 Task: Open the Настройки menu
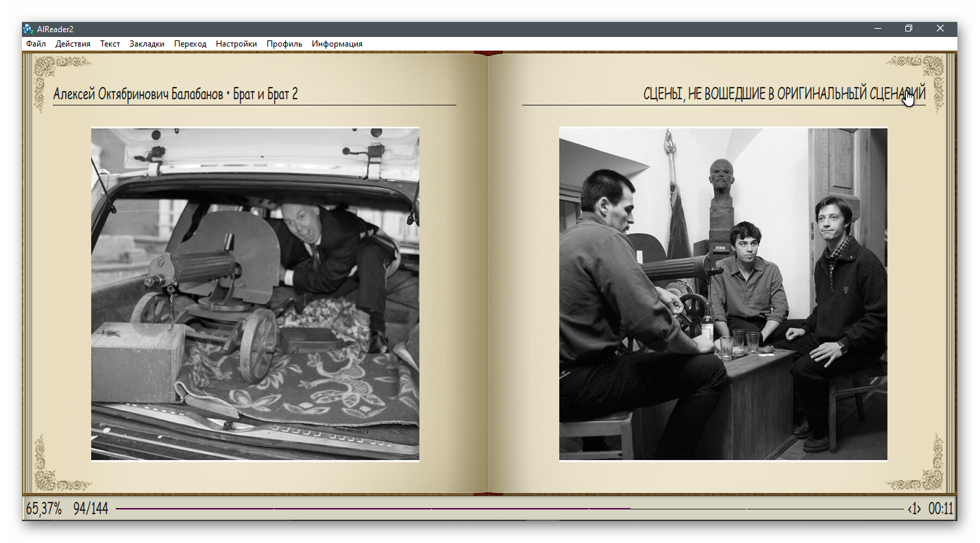click(x=236, y=44)
